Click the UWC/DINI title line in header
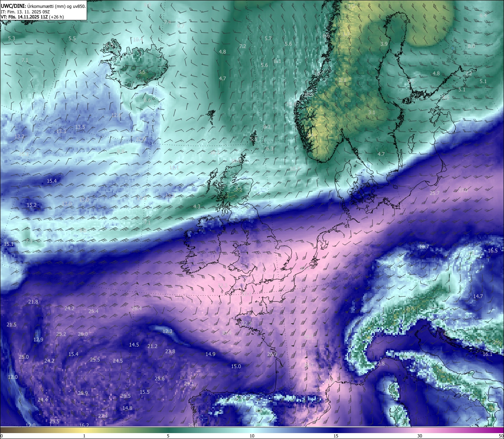Image resolution: width=504 pixels, height=439 pixels. [43, 6]
